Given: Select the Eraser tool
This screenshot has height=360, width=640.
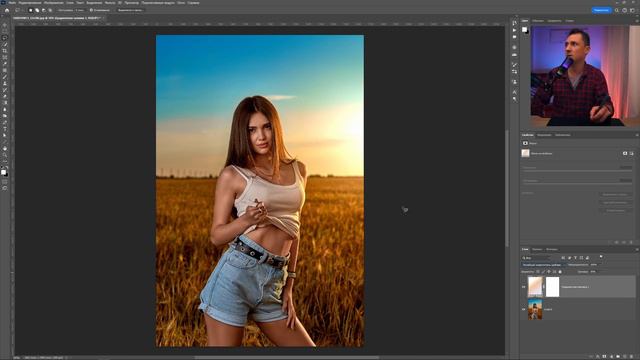Looking at the screenshot, I should (5, 96).
